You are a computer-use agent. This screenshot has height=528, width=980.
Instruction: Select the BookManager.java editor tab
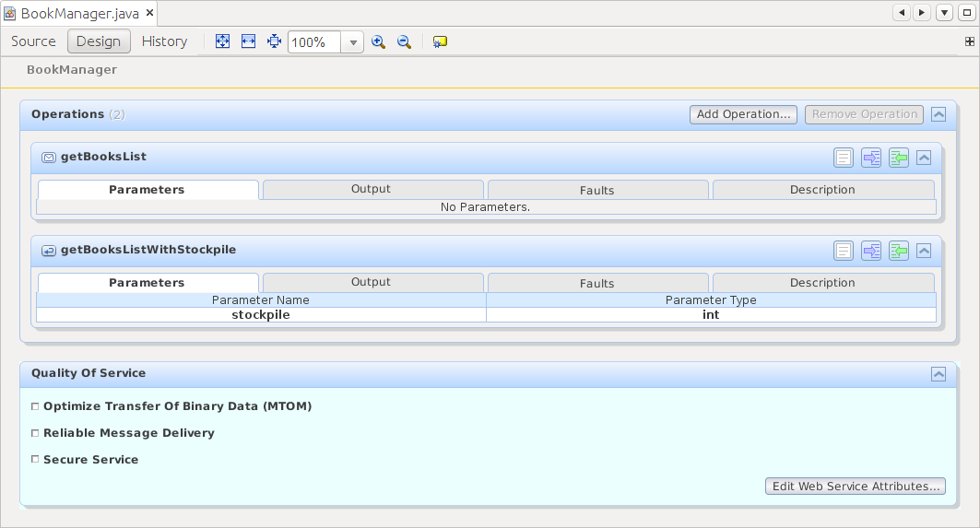click(80, 13)
